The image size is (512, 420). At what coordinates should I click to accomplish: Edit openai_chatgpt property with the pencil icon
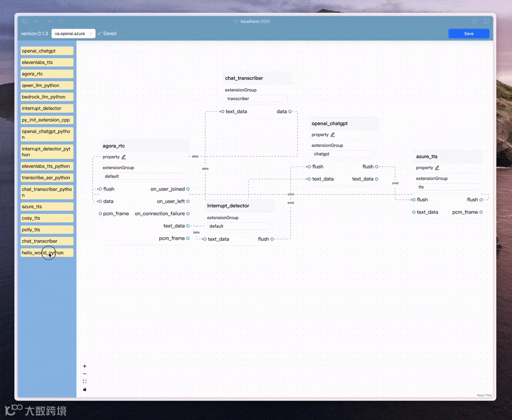click(x=333, y=135)
